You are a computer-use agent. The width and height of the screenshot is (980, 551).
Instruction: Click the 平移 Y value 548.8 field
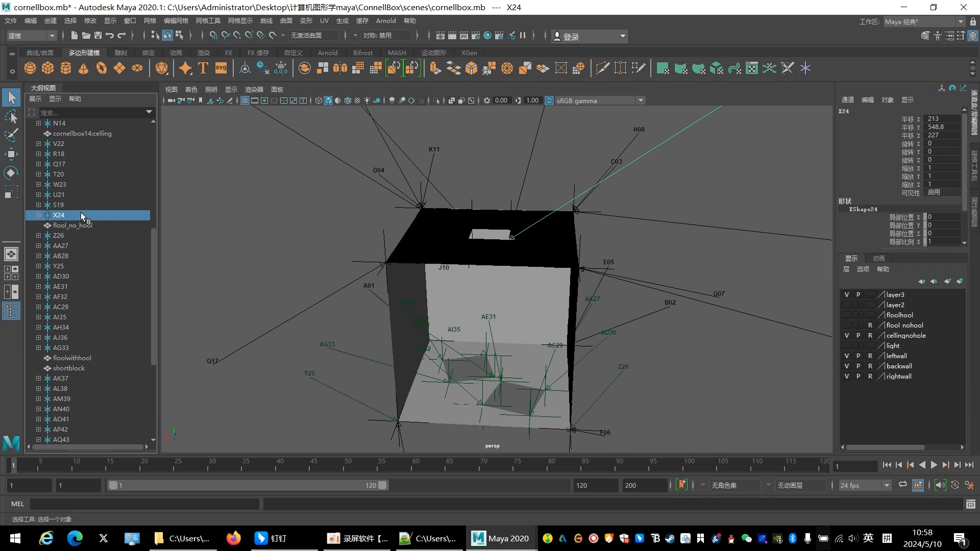coord(943,127)
